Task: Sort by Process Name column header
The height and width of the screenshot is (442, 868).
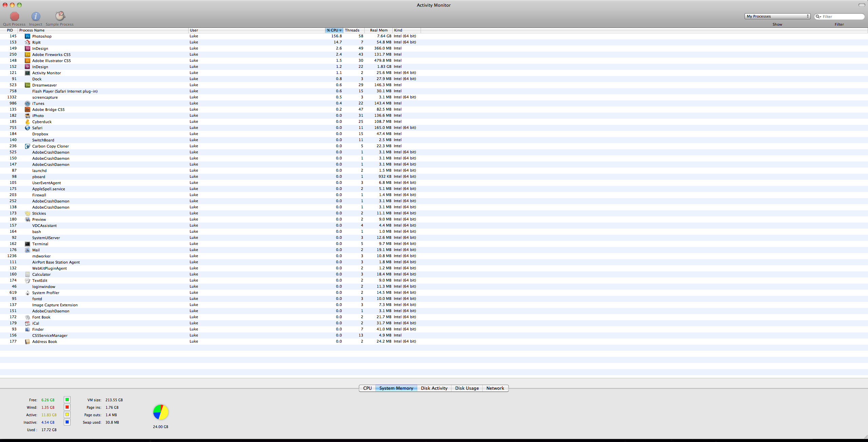Action: pos(32,31)
